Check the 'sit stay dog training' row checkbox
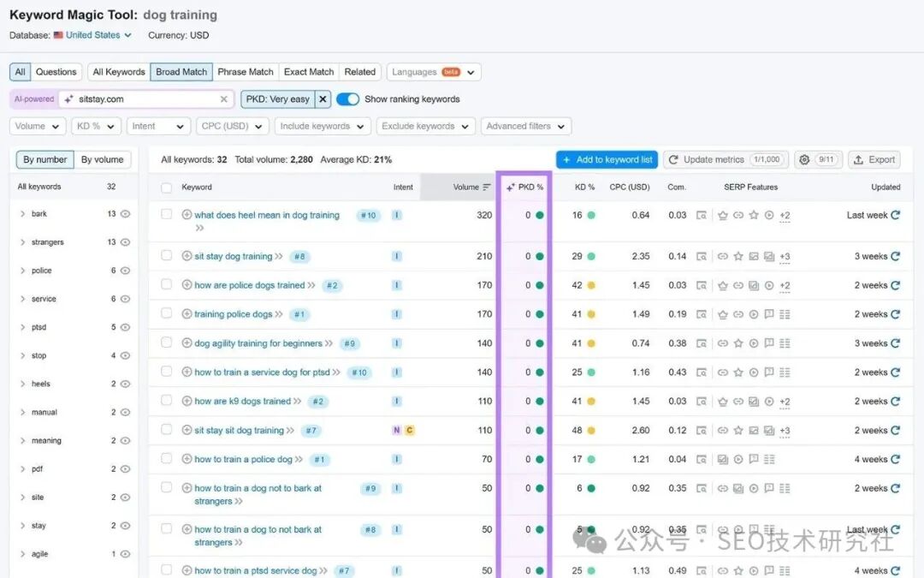Image resolution: width=924 pixels, height=578 pixels. click(x=167, y=255)
